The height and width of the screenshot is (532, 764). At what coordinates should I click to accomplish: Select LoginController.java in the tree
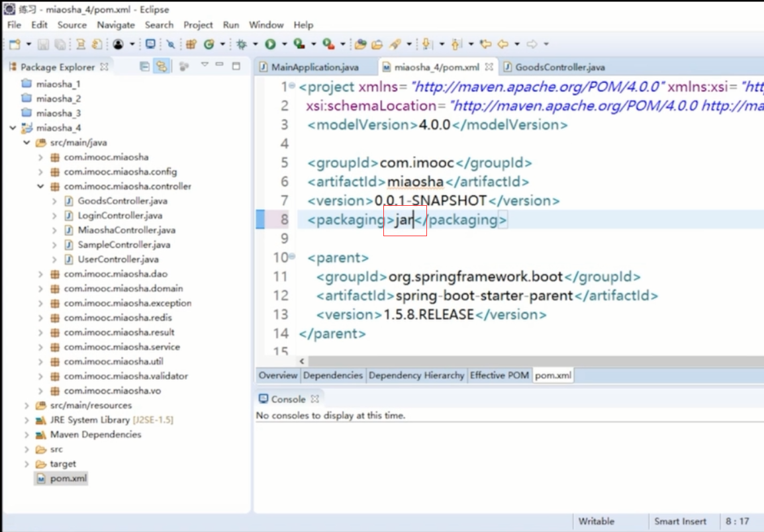coord(119,215)
